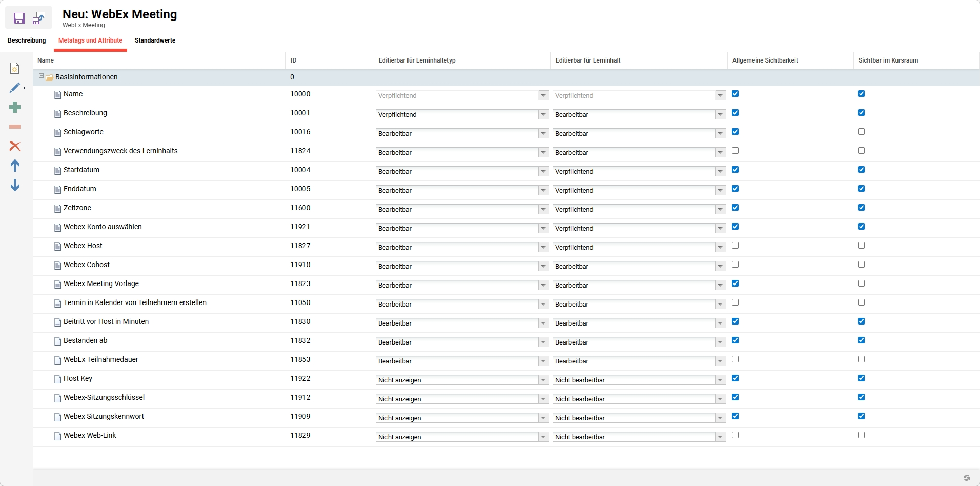Click the document icon beside Name row

(58, 94)
